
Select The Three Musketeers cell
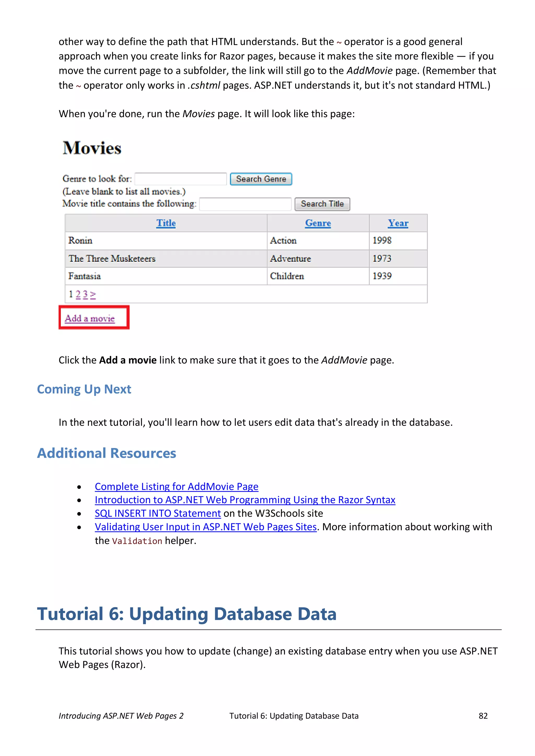pos(166,259)
